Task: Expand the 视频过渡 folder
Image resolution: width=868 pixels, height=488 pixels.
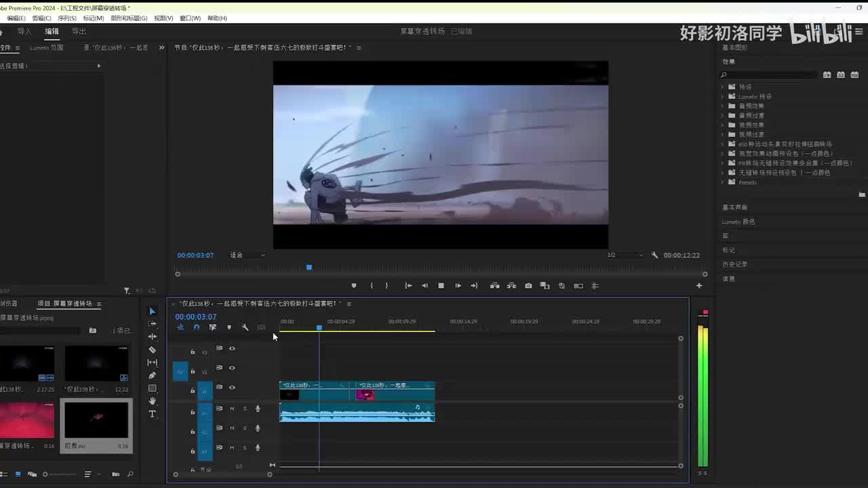Action: (723, 134)
